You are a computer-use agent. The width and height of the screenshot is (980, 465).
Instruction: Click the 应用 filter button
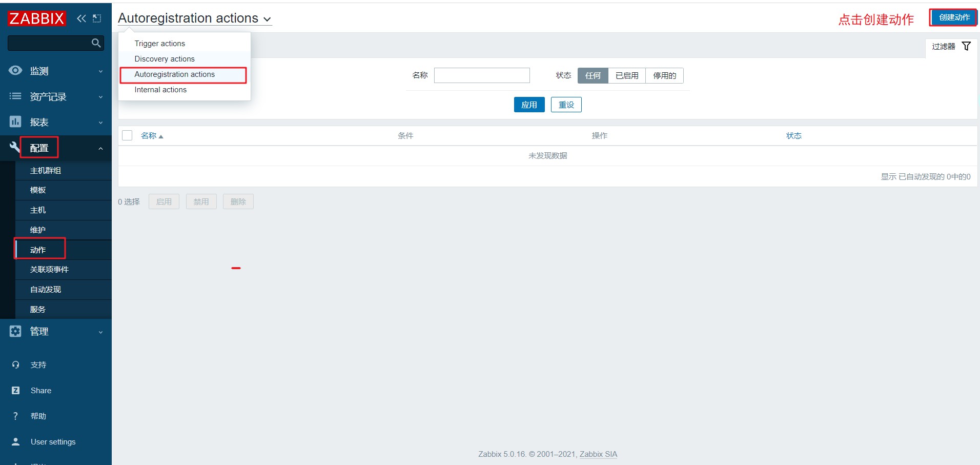(529, 105)
